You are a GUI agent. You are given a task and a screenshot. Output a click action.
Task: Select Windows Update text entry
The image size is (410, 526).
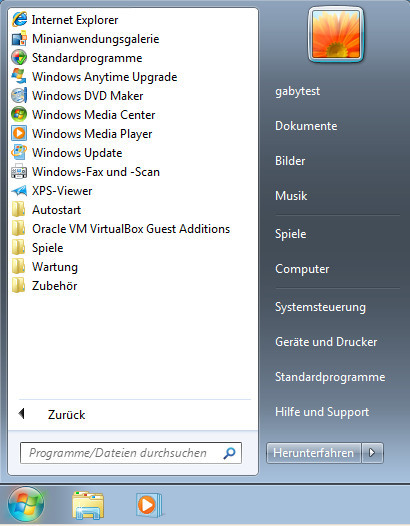click(77, 153)
